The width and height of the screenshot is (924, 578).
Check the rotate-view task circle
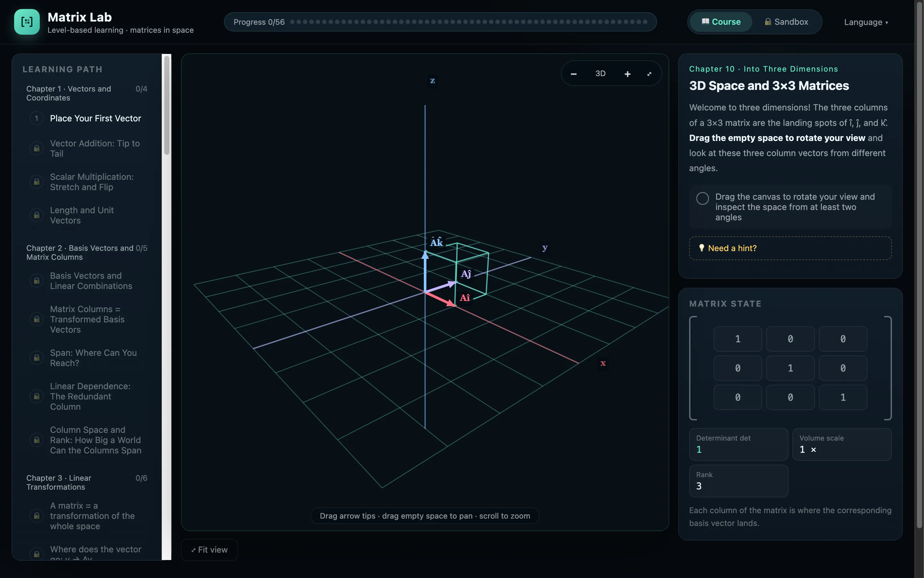tap(702, 198)
